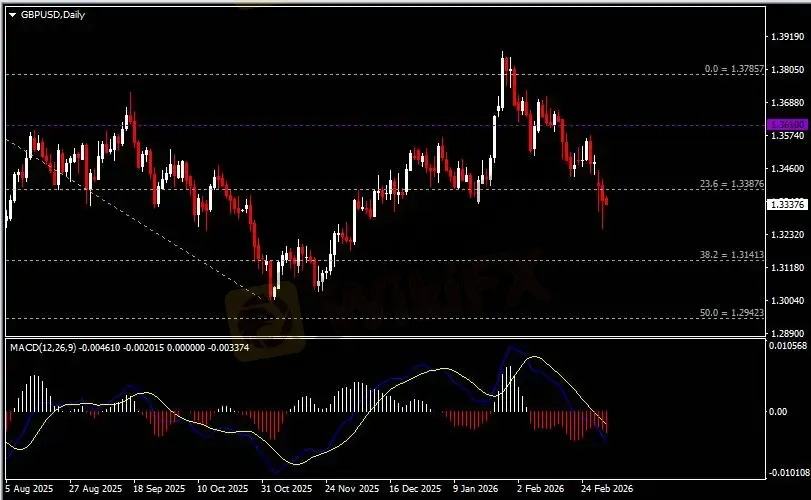Select the 38.2 = 1.31413 Fibonacci label
Screen dimensions: 811x500
[x=731, y=254]
